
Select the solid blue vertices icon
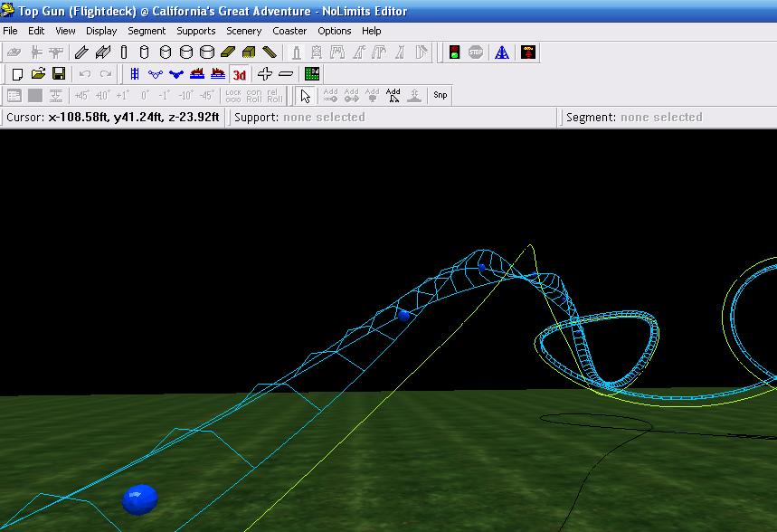(175, 74)
